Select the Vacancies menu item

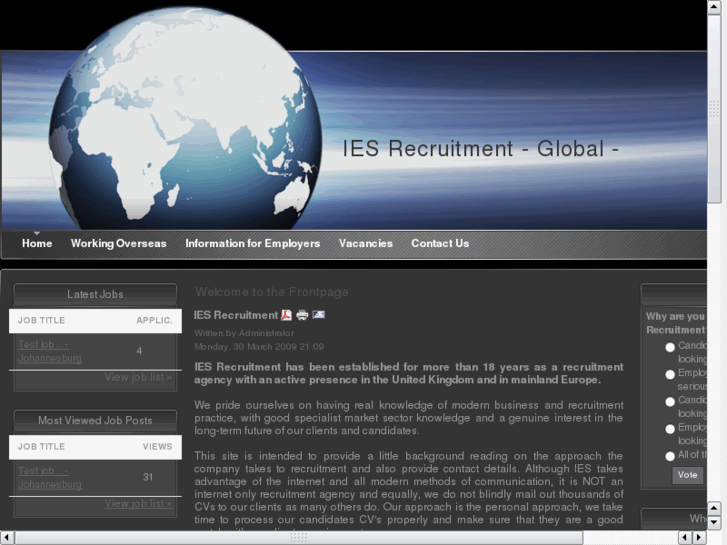click(x=365, y=244)
